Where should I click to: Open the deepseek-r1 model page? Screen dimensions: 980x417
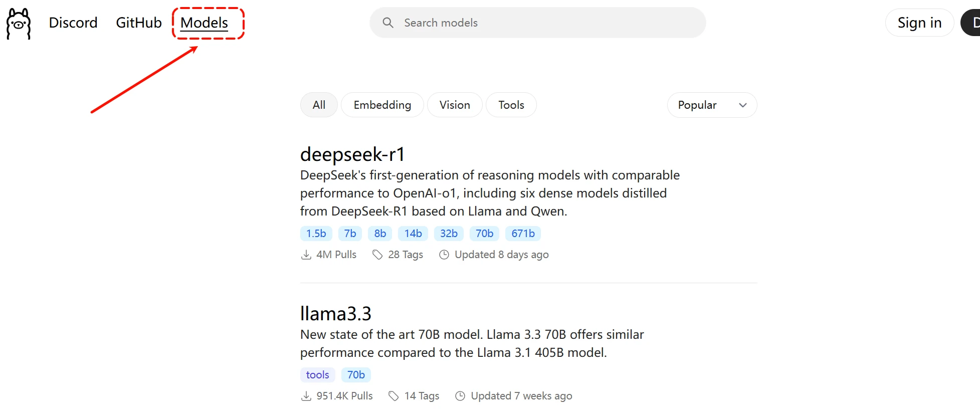352,154
